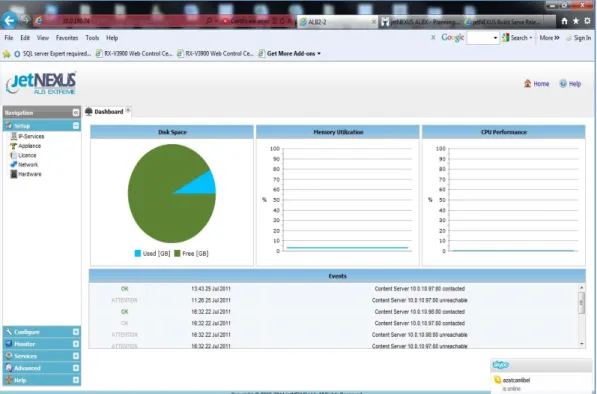This screenshot has width=597, height=394.
Task: Click the jetNEXUS ALB Extreme logo
Action: (x=41, y=83)
